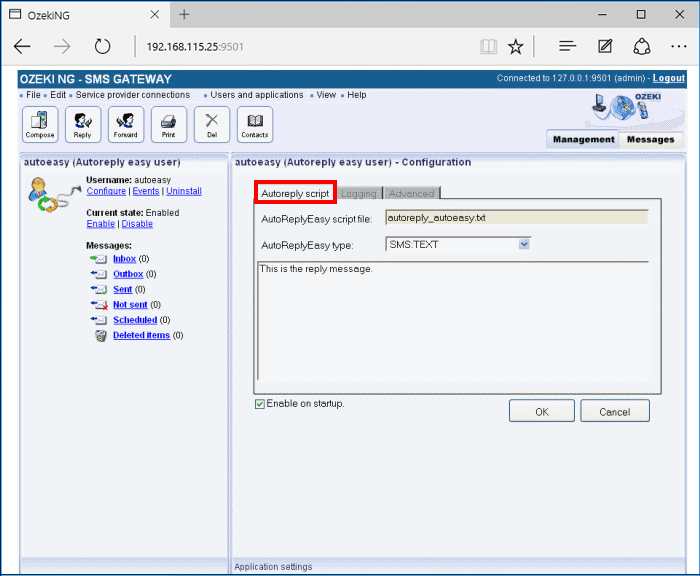Click the Configure link
700x576 pixels.
click(x=106, y=191)
